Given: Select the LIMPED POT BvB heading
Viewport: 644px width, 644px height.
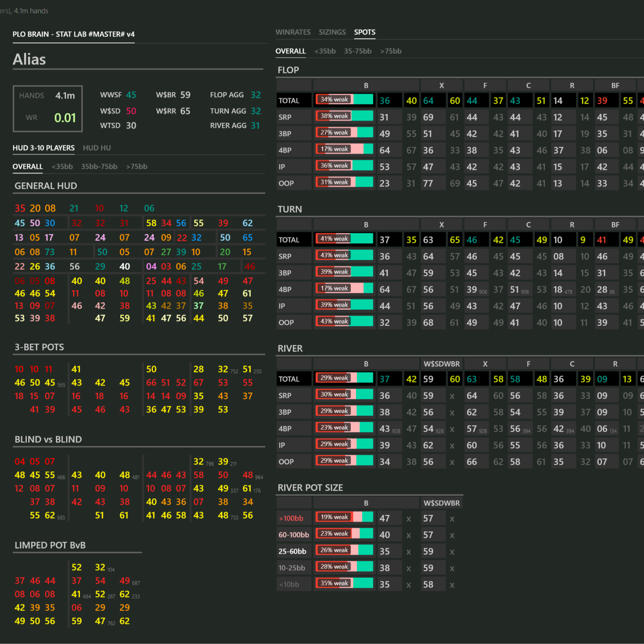Looking at the screenshot, I should click(x=50, y=546).
